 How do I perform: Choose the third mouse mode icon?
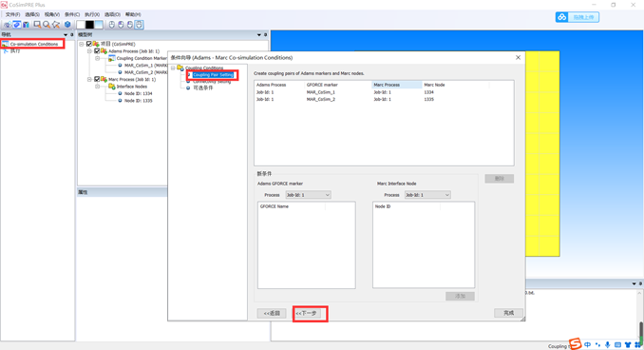click(x=130, y=25)
